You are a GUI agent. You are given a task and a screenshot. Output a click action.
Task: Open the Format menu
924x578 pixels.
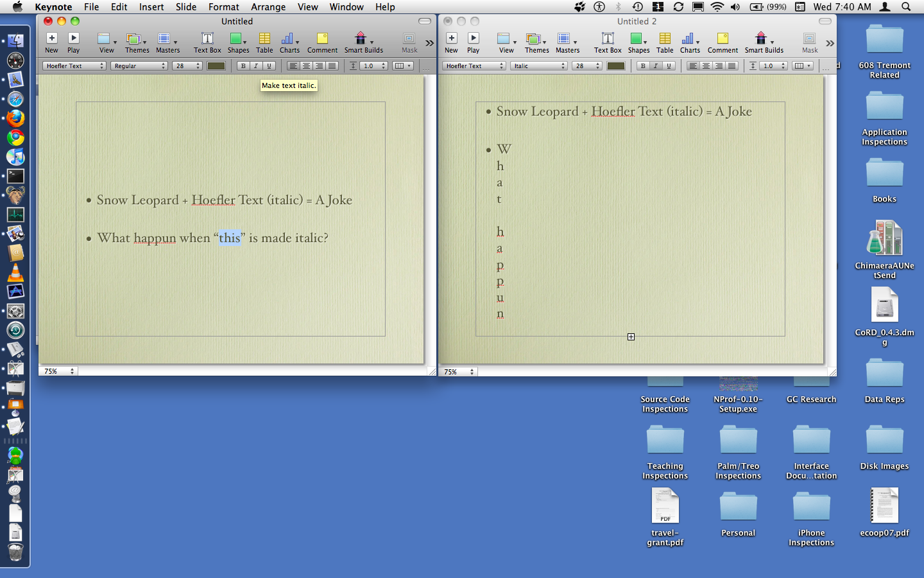(223, 6)
